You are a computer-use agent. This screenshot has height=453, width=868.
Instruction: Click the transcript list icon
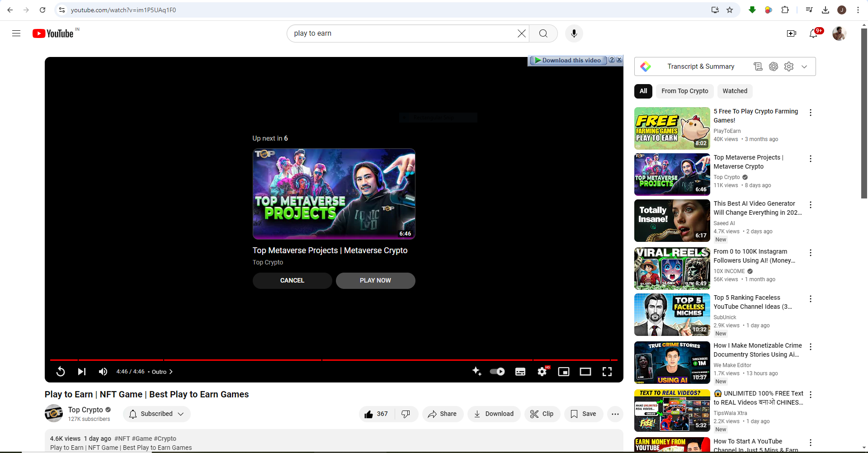[758, 67]
